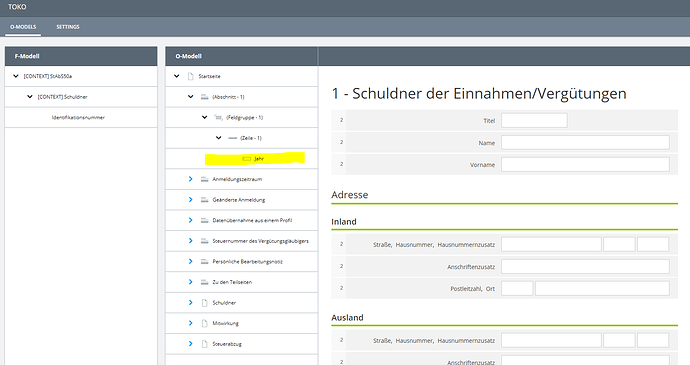Viewport: 690px width, 365px height.
Task: Expand Persönliche Bearbeitungsnotiz node
Action: 191,262
